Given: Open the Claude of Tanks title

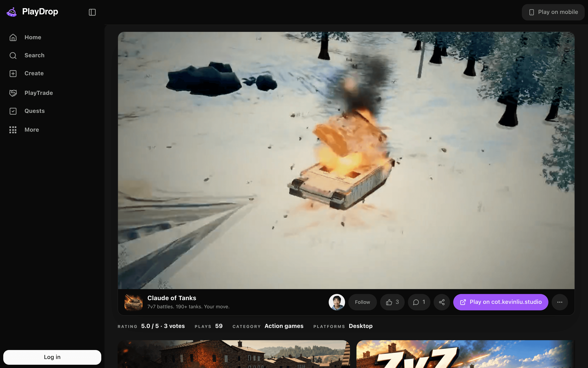Looking at the screenshot, I should pos(172,298).
